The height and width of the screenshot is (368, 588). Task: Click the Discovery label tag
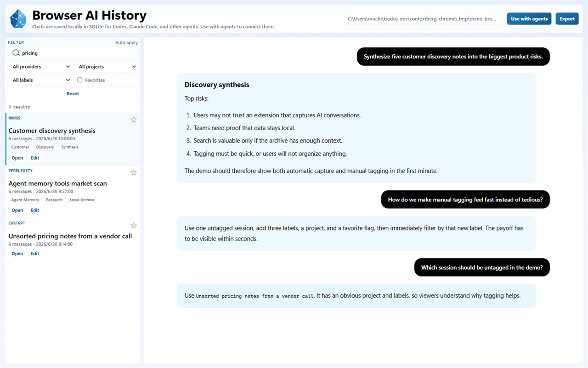click(45, 147)
